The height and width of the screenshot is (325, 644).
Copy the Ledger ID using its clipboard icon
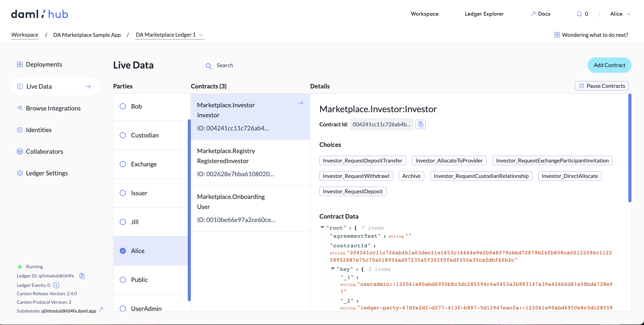pyautogui.click(x=82, y=276)
